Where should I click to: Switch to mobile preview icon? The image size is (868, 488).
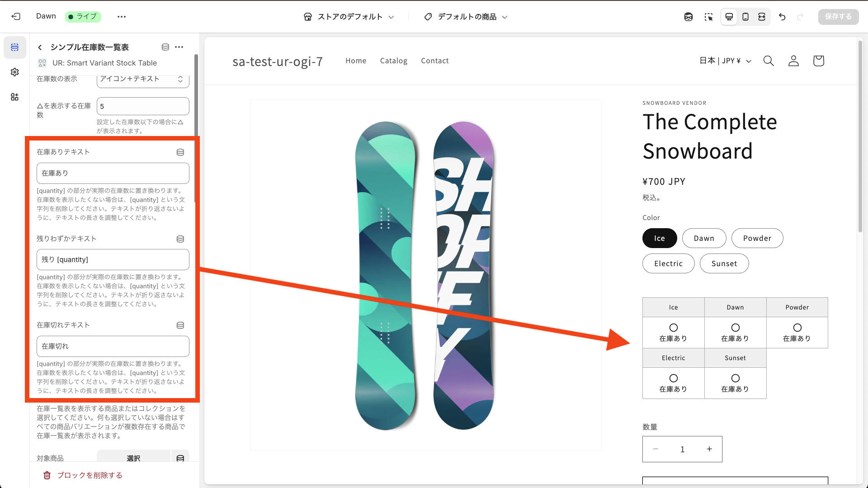(x=745, y=17)
